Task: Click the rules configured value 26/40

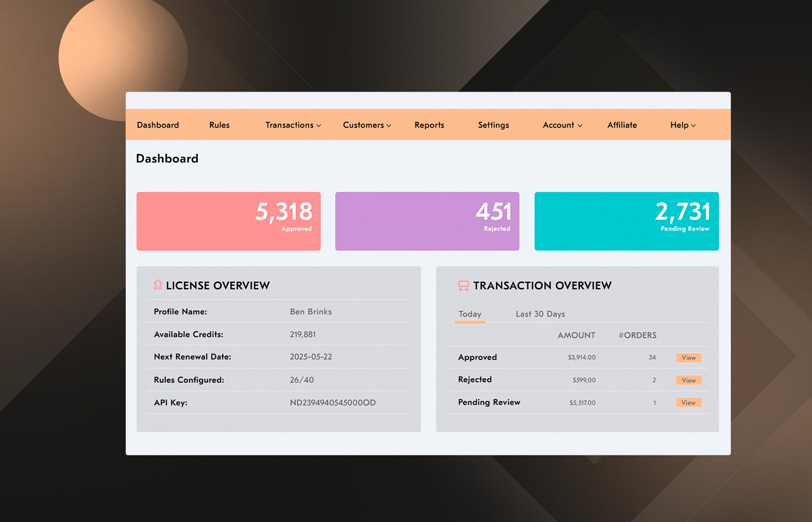Action: (302, 380)
